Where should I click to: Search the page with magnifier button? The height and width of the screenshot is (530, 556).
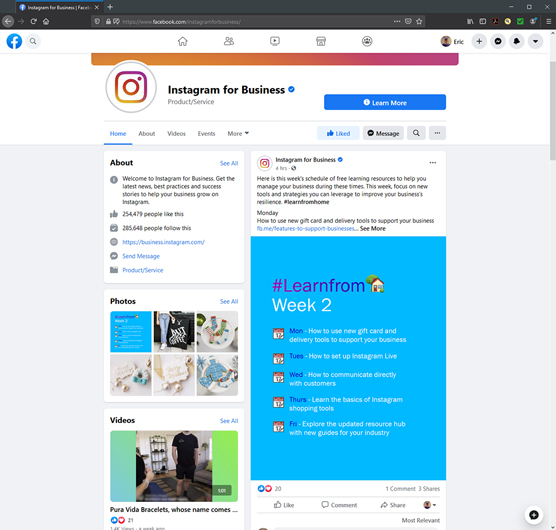pyautogui.click(x=416, y=133)
